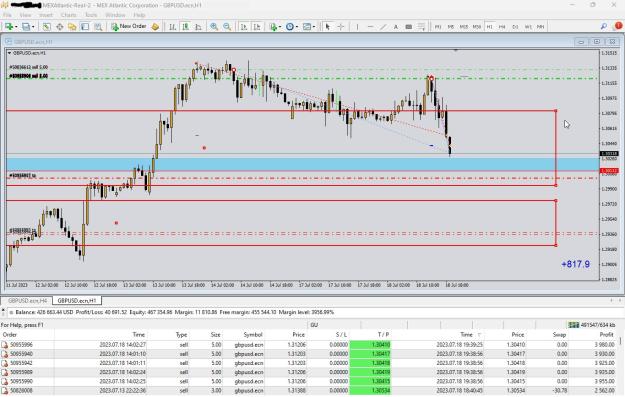The height and width of the screenshot is (397, 625).
Task: Select the GBPUSD.ecn,H1 chart tab
Action: pyautogui.click(x=77, y=301)
